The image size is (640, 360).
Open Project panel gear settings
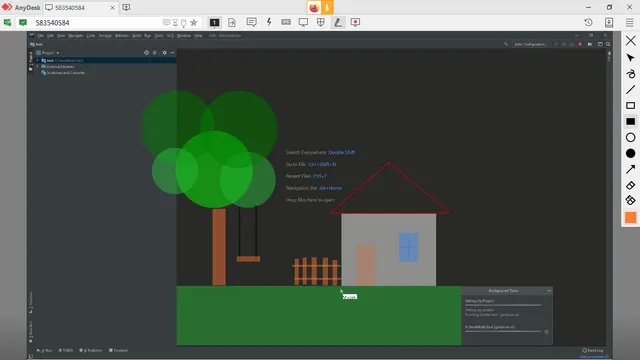coord(164,53)
